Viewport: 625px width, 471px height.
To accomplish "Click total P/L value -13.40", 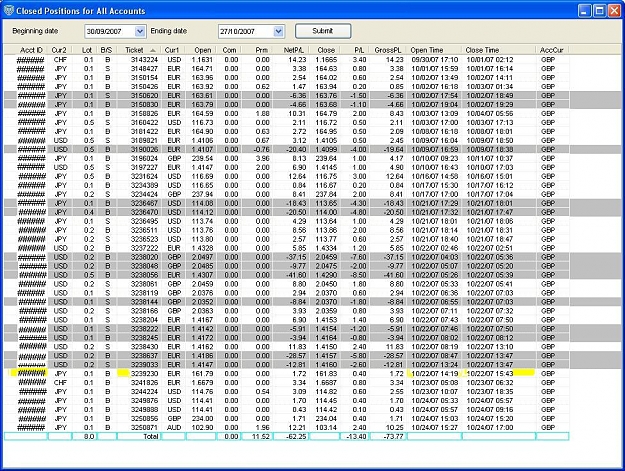I will 357,436.
